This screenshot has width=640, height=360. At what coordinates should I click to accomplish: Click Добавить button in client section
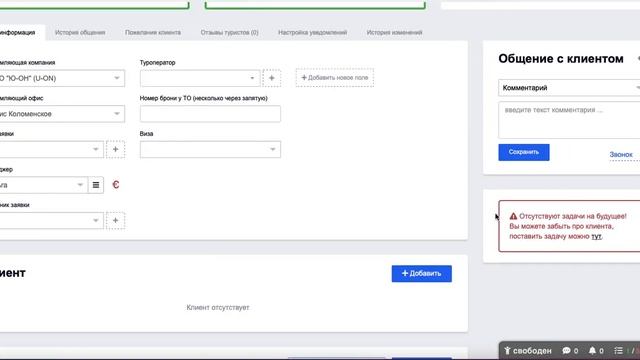point(422,273)
